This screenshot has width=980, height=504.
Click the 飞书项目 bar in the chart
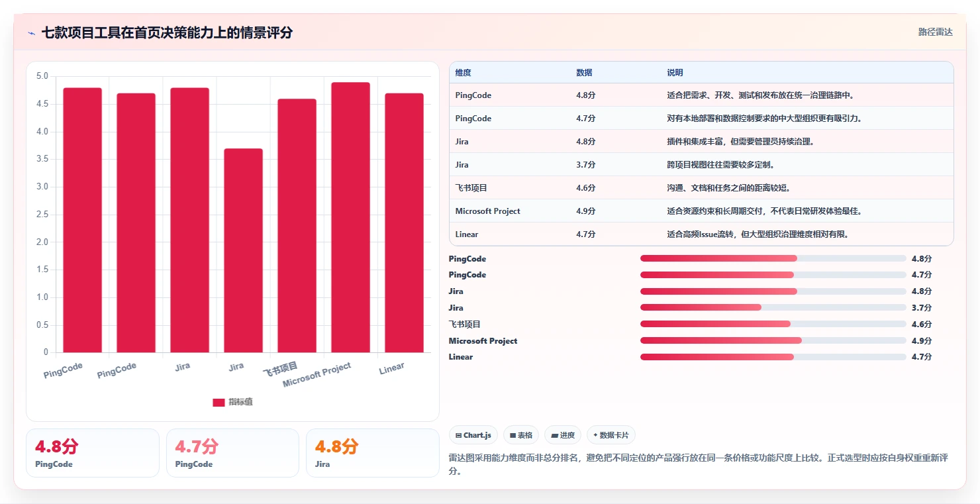coord(297,226)
